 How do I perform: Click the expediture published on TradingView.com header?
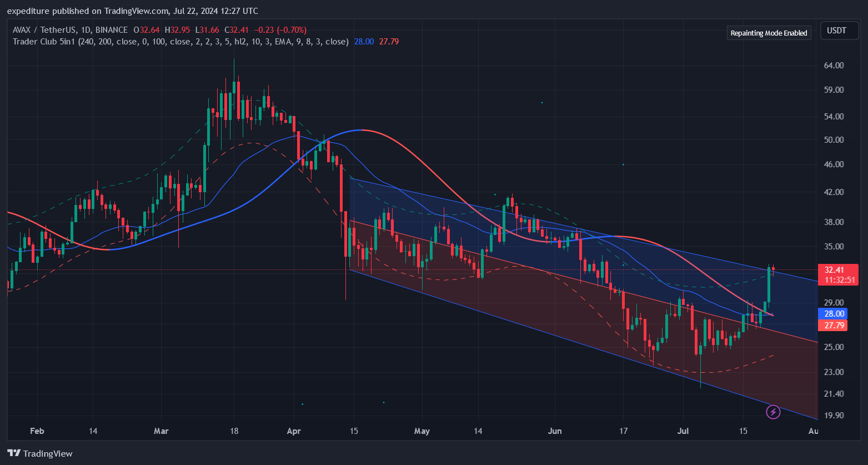132,11
